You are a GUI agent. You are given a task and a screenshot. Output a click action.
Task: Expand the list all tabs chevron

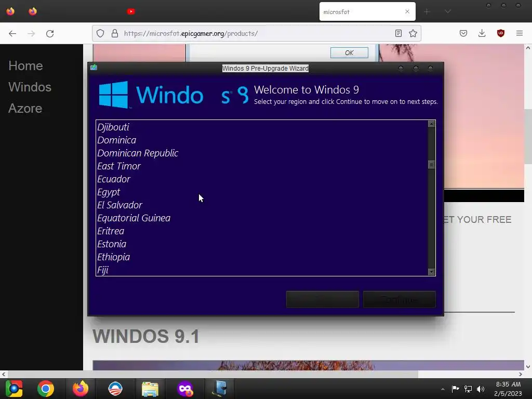click(448, 11)
